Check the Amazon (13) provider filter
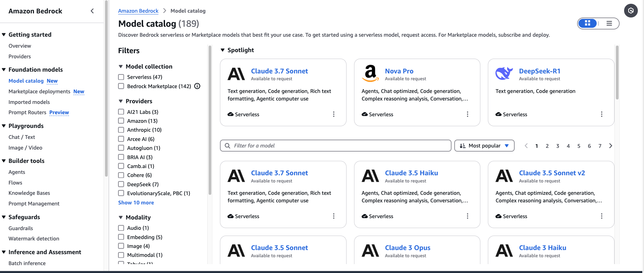Screen dimensions: 644x273 pos(121,121)
